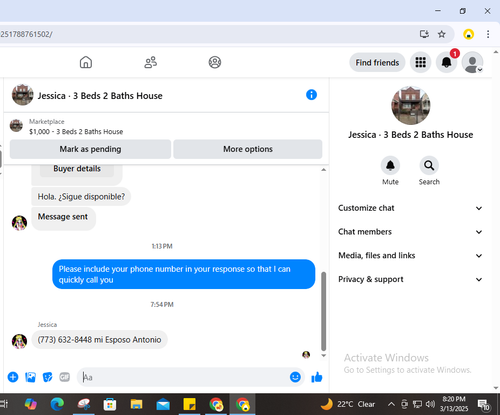Screen dimensions: 500x415
Task: Click the chat scrollbar thumb
Action: coord(323,311)
